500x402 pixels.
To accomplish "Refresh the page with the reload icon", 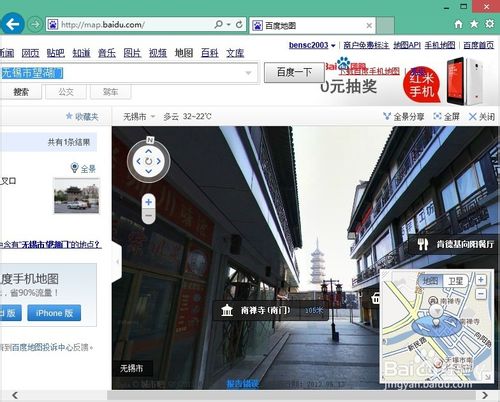I will click(x=239, y=25).
